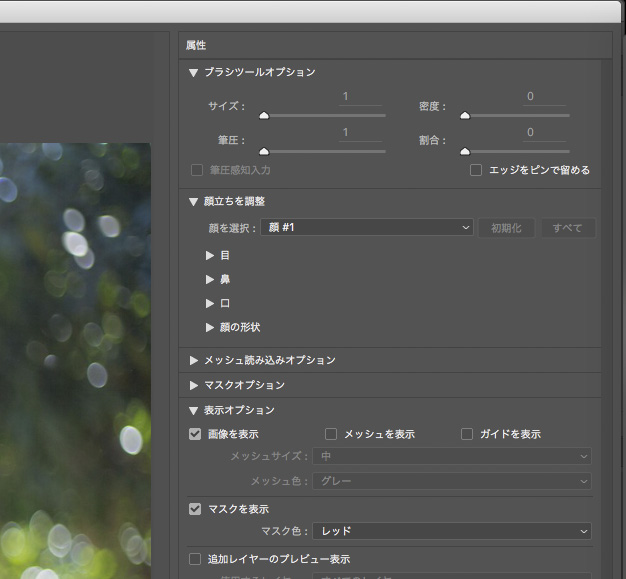Viewport: 626px width, 579px height.
Task: Expand the メッシュ読み込みオプション section
Action: pos(194,361)
